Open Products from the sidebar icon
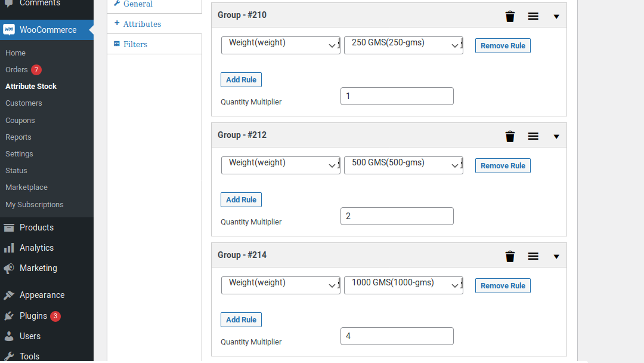The height and width of the screenshot is (363, 644). click(9, 227)
